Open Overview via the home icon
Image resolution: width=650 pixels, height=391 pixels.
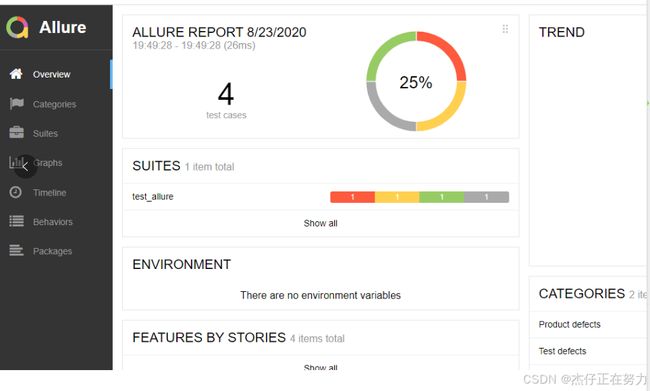coord(16,74)
